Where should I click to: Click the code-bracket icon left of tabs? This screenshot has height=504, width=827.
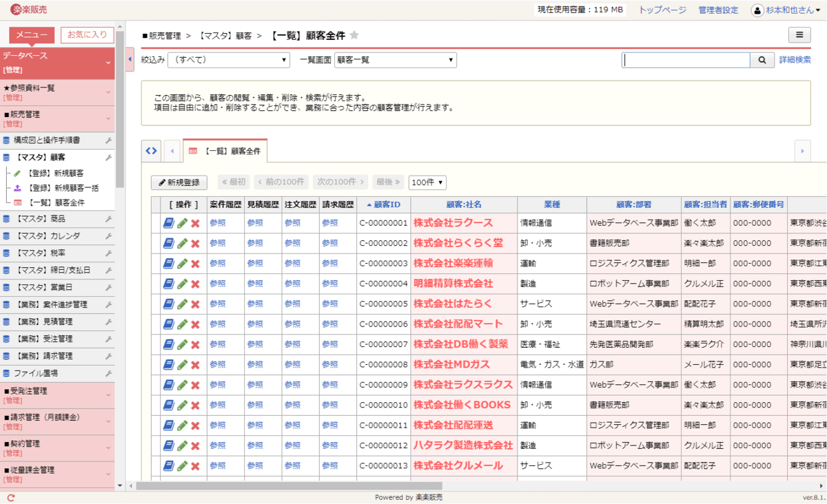pyautogui.click(x=152, y=150)
